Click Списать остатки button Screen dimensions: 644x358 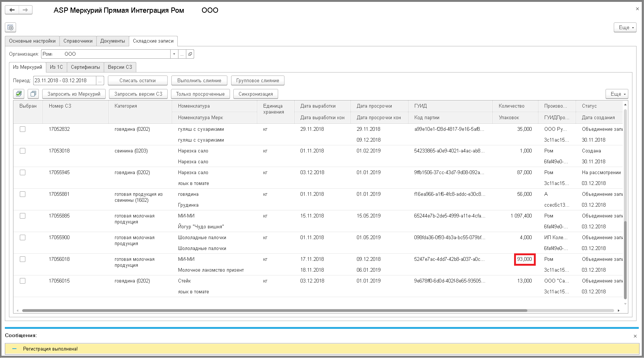(x=138, y=80)
